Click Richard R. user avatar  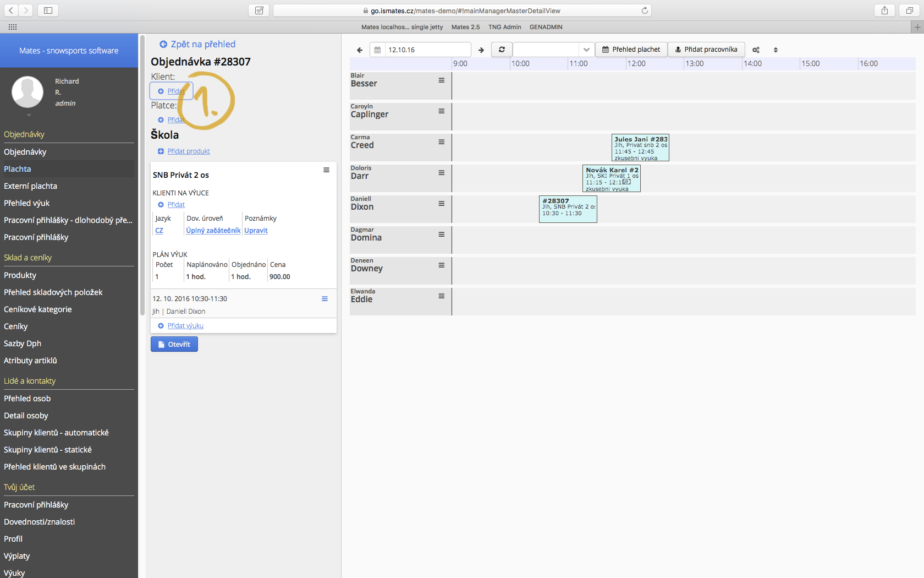point(28,92)
